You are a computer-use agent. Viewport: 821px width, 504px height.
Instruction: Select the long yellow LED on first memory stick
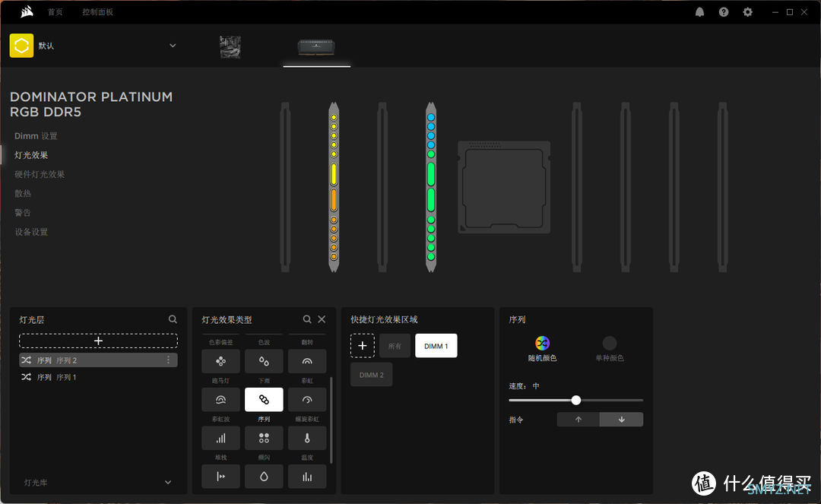pos(334,174)
